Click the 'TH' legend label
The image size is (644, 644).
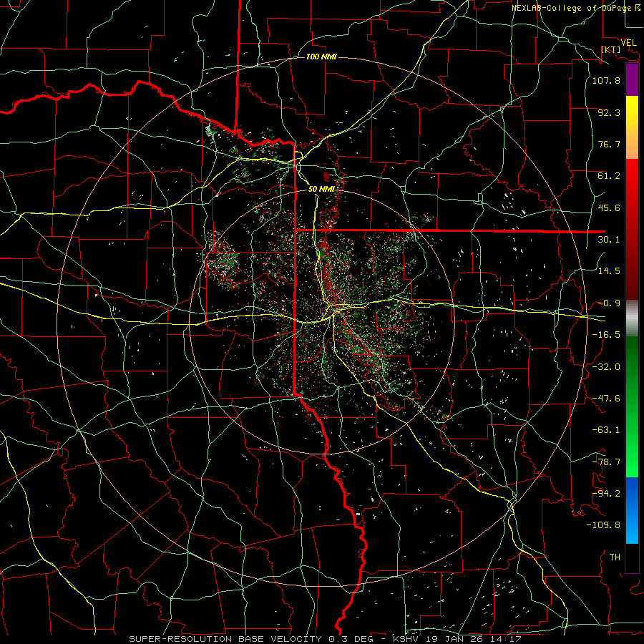click(615, 557)
